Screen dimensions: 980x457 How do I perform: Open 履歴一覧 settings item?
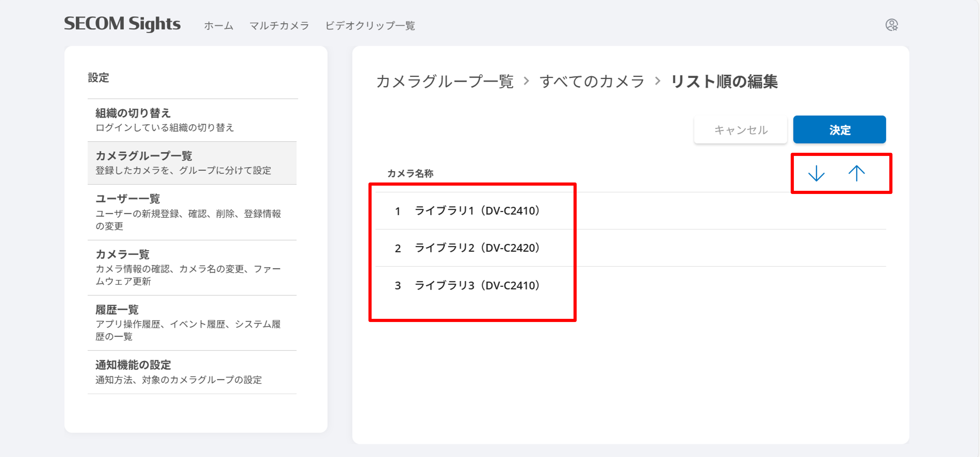pos(192,323)
